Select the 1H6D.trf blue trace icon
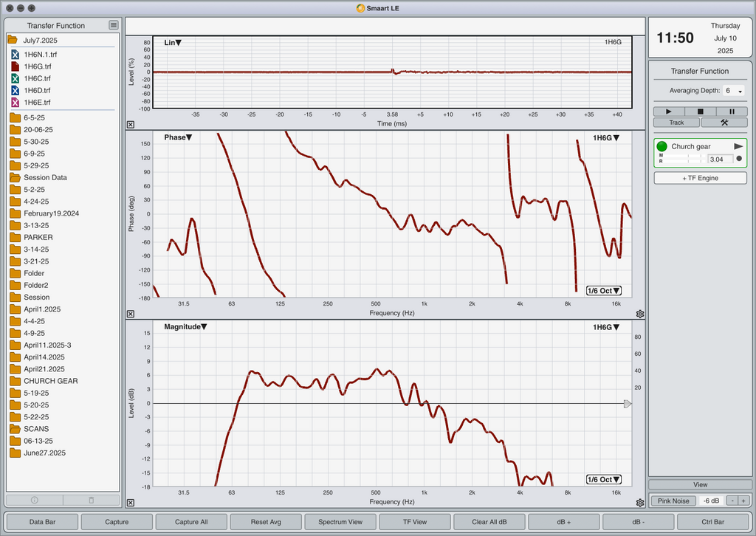 (x=15, y=91)
